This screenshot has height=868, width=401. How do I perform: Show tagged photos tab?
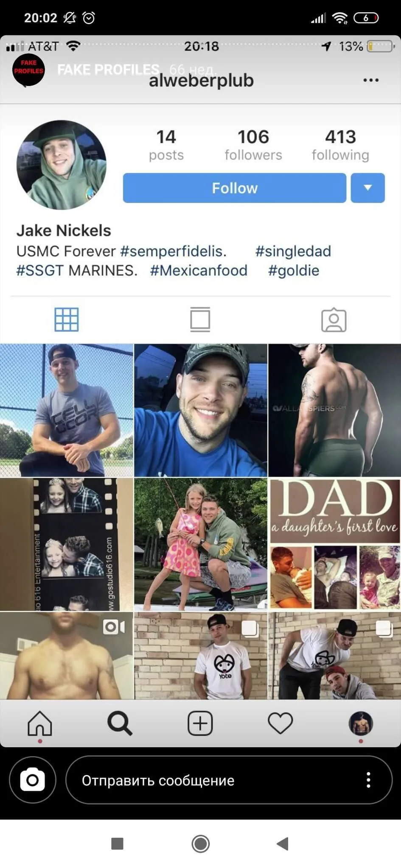point(334,320)
